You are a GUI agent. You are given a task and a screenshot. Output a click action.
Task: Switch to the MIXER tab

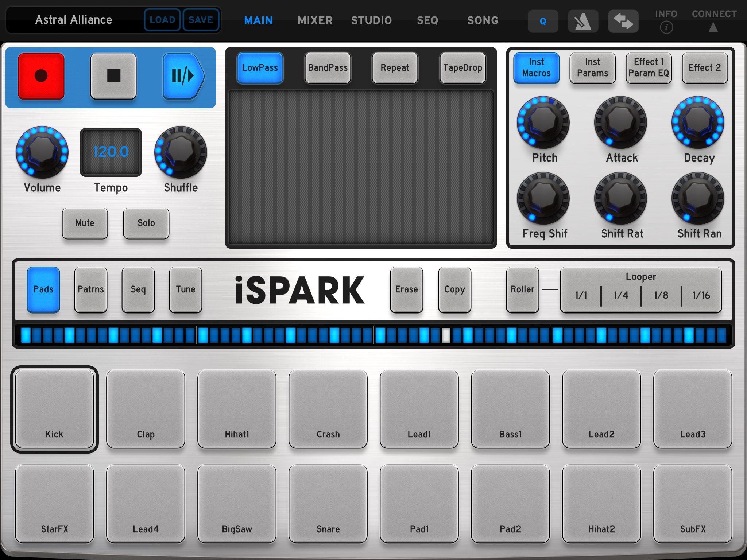(x=315, y=20)
